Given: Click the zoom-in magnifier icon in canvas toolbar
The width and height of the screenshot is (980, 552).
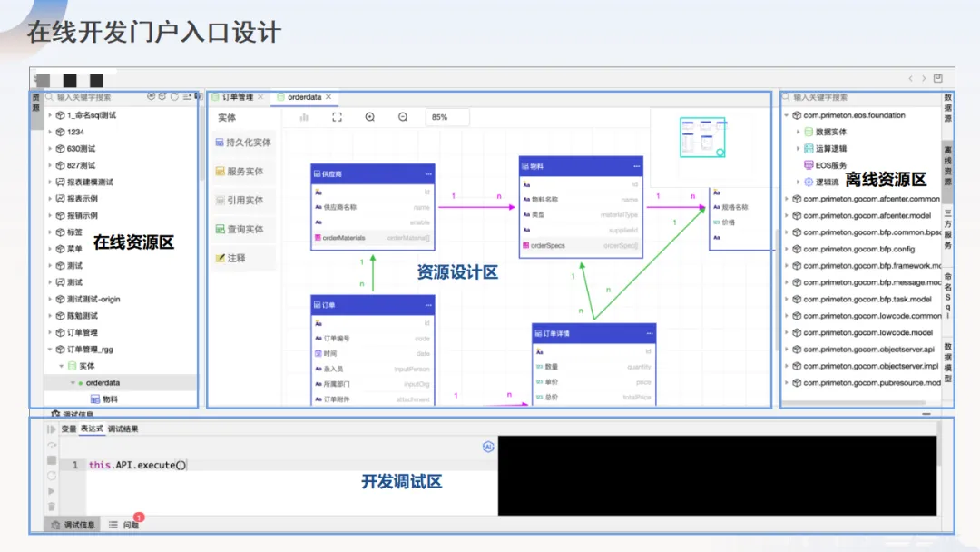Looking at the screenshot, I should pyautogui.click(x=370, y=117).
